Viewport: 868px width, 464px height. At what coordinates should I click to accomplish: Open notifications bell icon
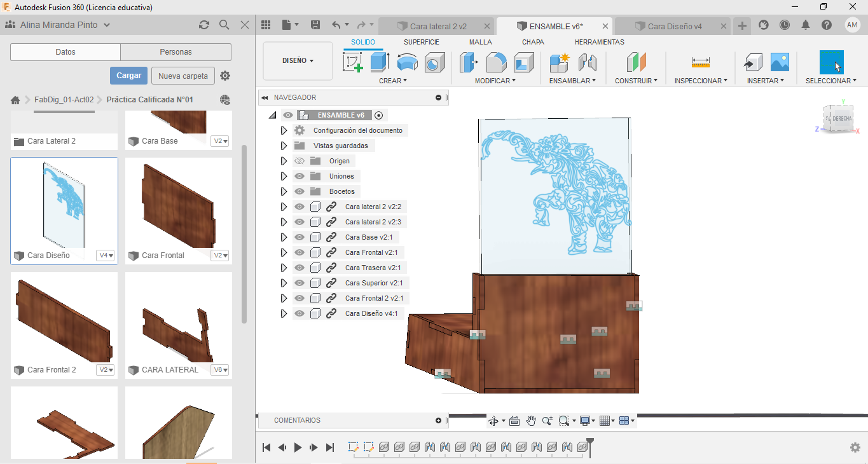tap(806, 25)
